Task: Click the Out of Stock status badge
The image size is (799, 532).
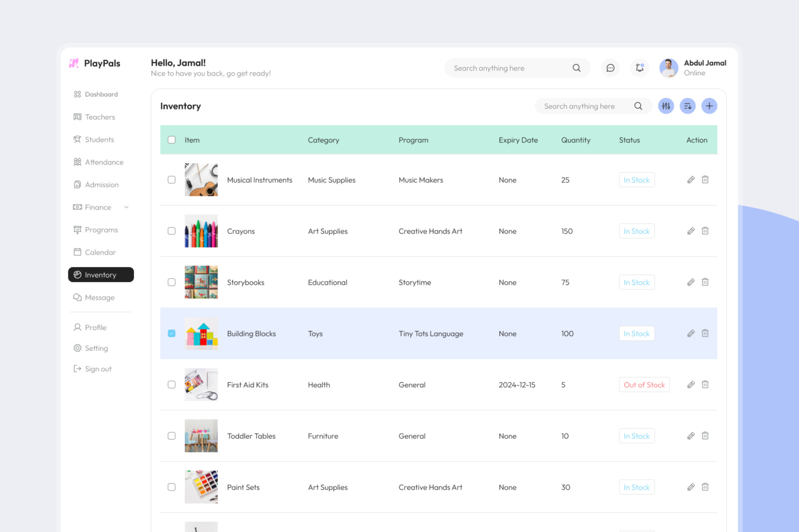Action: click(x=644, y=385)
